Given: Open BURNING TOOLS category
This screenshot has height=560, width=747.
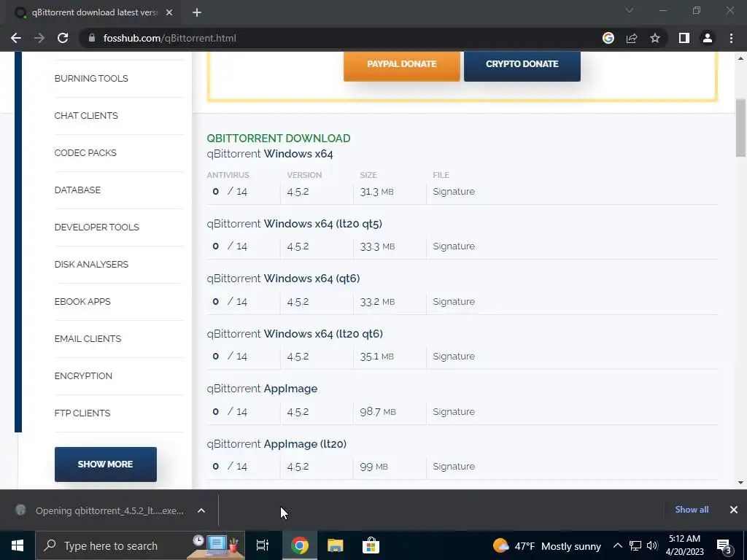Looking at the screenshot, I should click(91, 79).
